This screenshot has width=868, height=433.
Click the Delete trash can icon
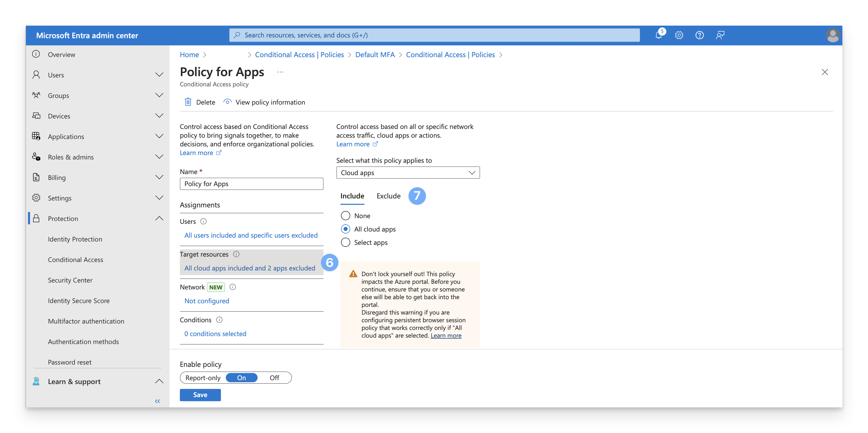tap(188, 102)
